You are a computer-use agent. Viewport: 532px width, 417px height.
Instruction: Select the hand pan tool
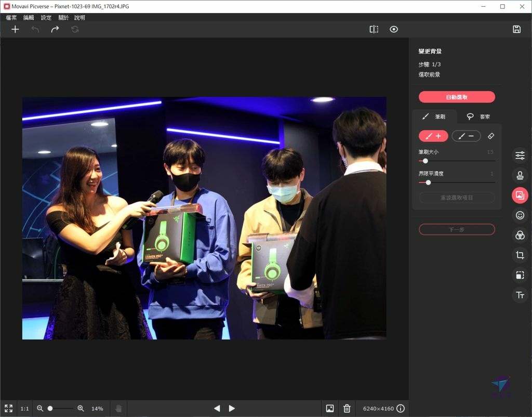[118, 409]
